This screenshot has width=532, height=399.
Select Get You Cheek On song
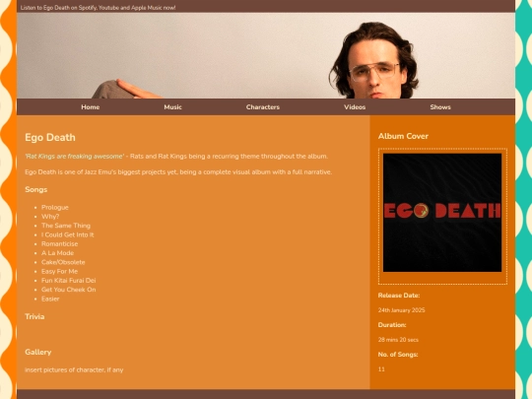(69, 290)
